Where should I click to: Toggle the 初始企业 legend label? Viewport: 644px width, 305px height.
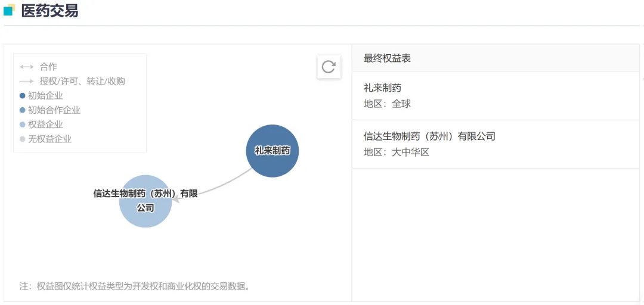(45, 96)
